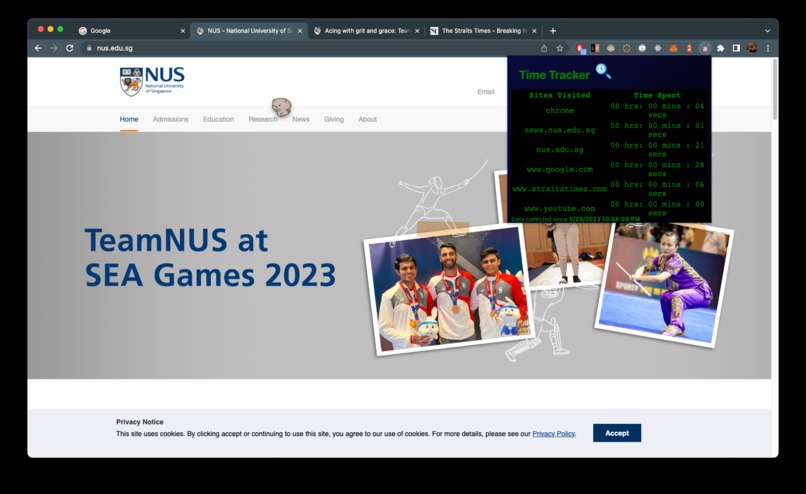Open the black and orange L extension
Image resolution: width=806 pixels, height=494 pixels.
coord(595,48)
